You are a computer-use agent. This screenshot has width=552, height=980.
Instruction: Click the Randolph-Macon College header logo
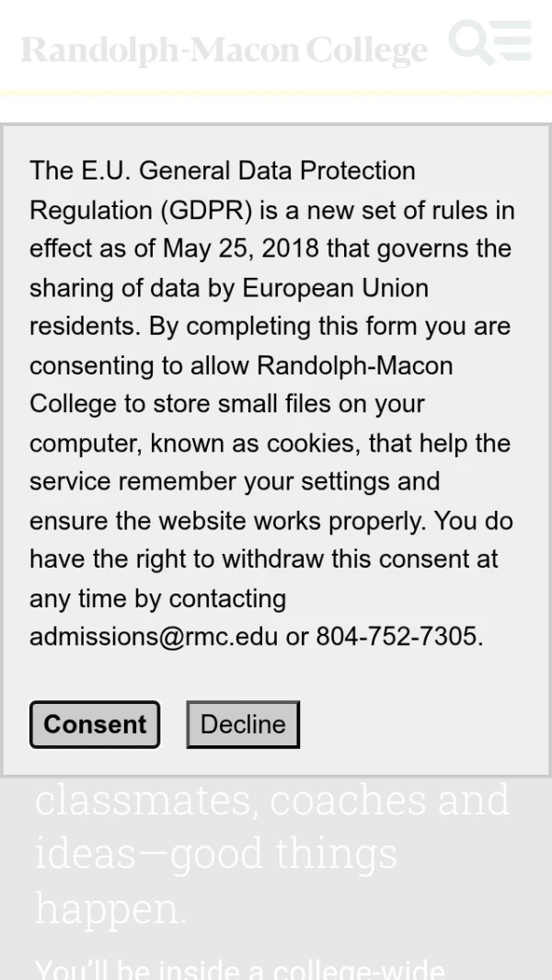click(x=224, y=50)
